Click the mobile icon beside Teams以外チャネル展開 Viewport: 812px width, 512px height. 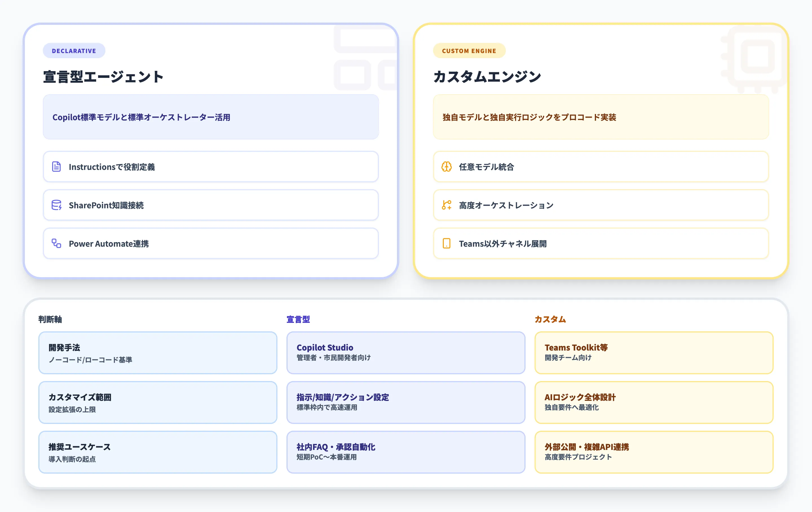pos(447,244)
